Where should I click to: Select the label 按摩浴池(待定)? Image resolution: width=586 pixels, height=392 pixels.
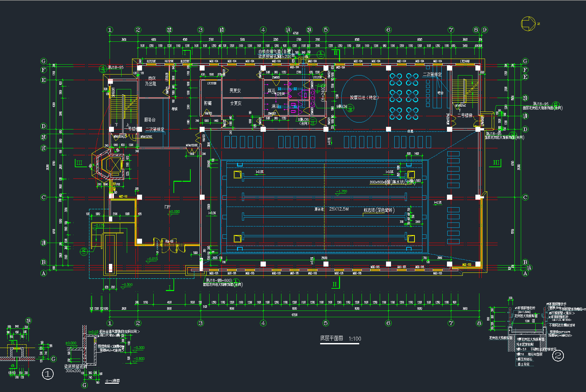point(364,98)
